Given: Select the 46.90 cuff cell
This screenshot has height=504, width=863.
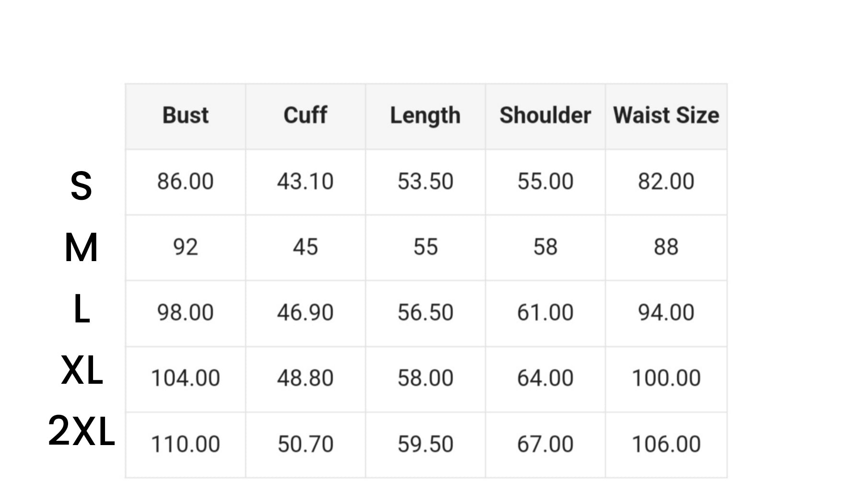Looking at the screenshot, I should coord(305,313).
